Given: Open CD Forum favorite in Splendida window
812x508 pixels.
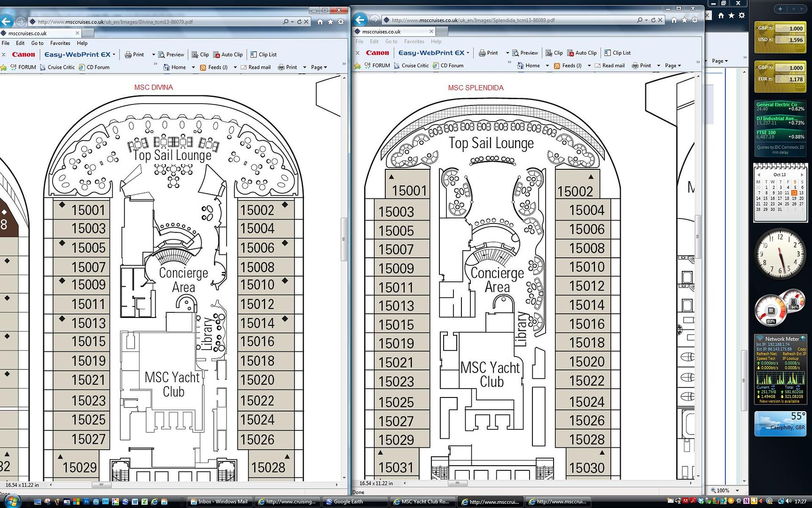Looking at the screenshot, I should click(448, 65).
